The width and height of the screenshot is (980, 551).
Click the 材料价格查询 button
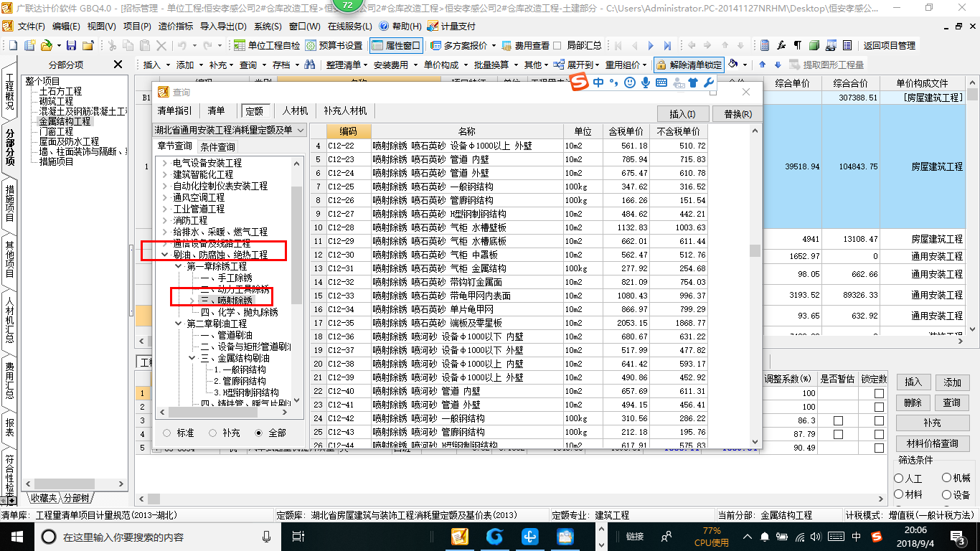pyautogui.click(x=932, y=443)
